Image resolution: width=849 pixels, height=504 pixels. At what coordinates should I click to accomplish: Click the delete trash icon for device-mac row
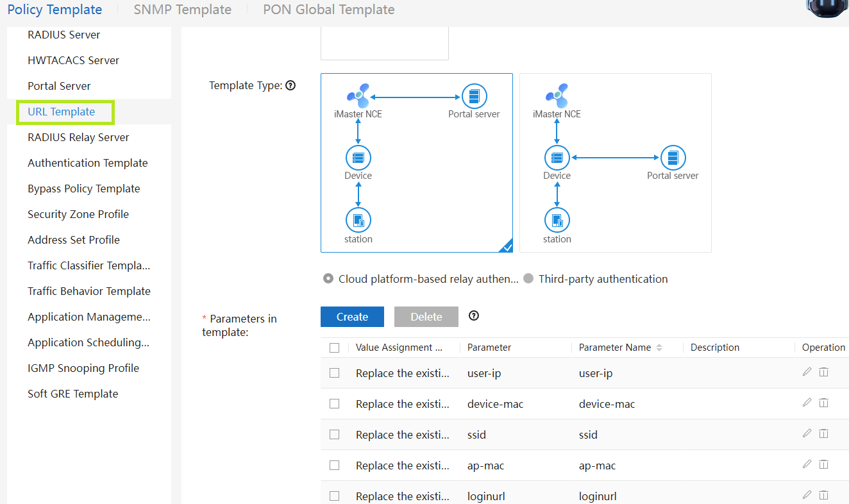tap(824, 403)
